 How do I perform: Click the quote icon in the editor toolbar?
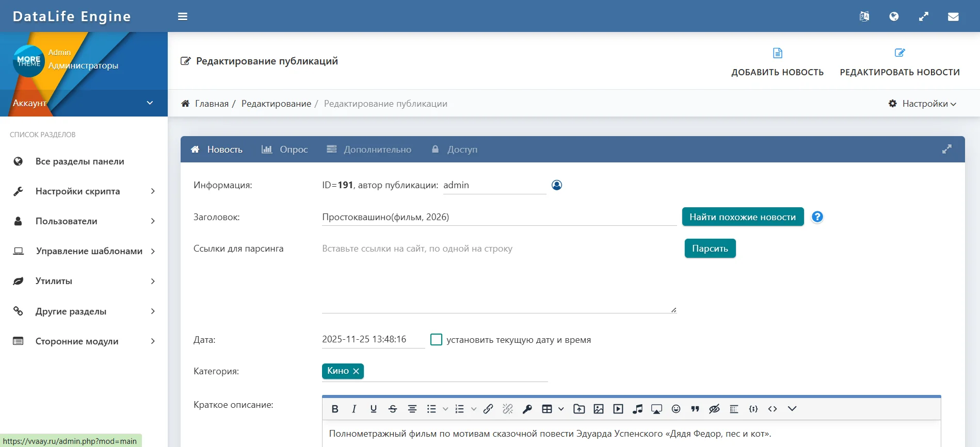[695, 409]
